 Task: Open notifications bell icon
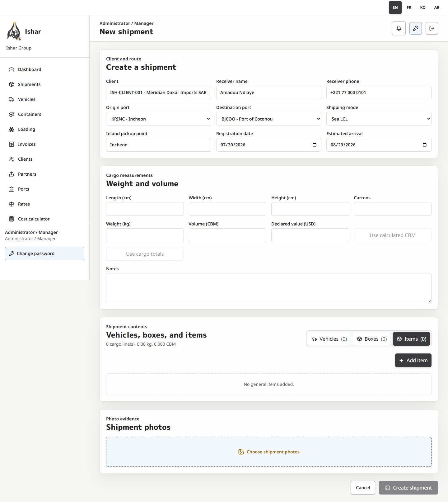point(399,28)
